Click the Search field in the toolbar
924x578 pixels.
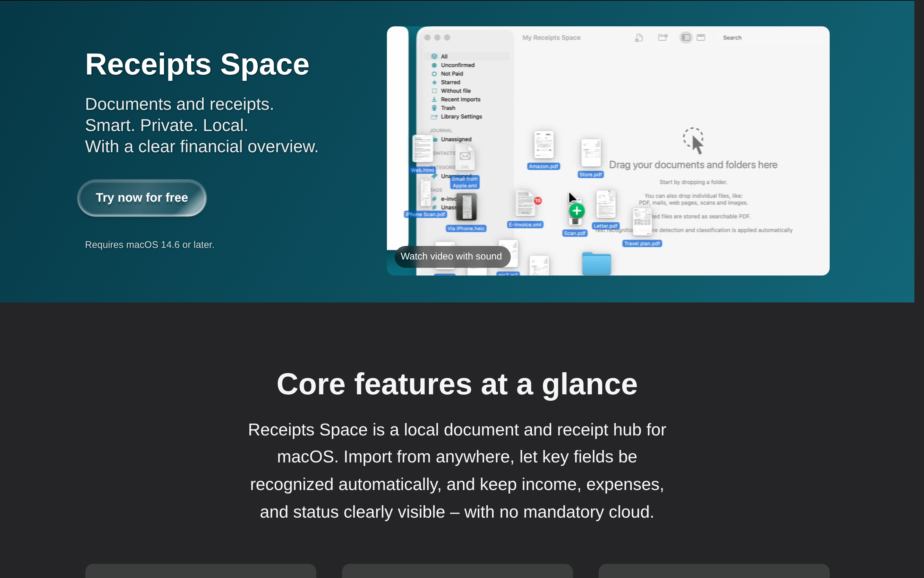click(x=732, y=38)
